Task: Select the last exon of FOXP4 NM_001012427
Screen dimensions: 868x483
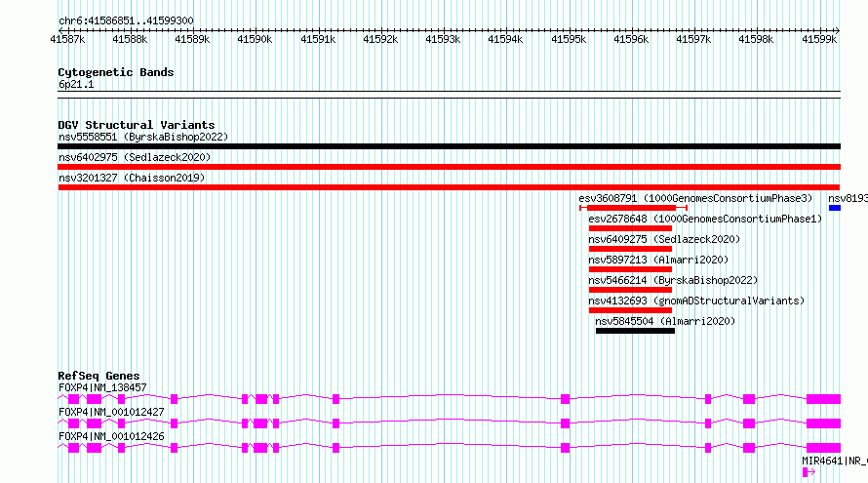Action: pos(824,423)
